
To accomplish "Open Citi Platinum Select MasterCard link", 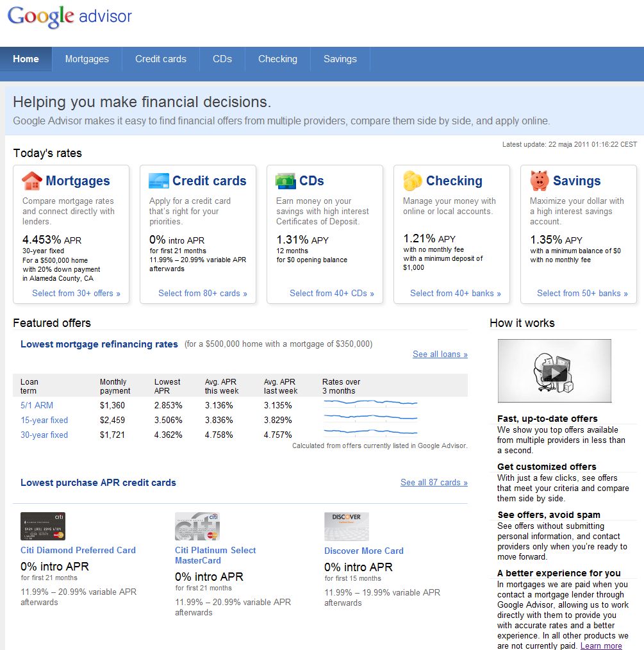I will [215, 555].
